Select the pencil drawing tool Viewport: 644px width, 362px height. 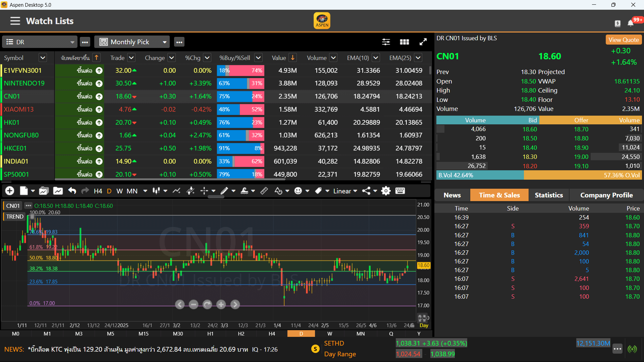[x=224, y=191]
